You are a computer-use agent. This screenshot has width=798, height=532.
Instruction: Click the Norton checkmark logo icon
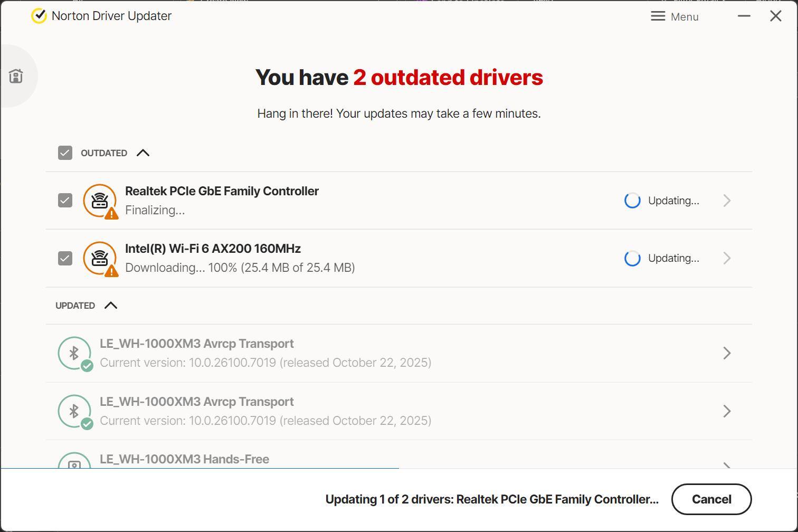(39, 16)
